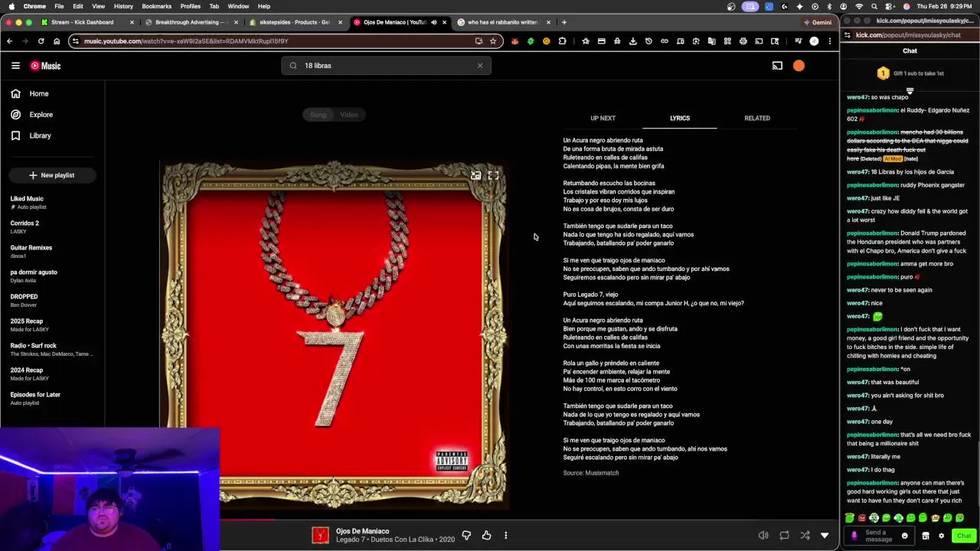This screenshot has height=551, width=980.
Task: Click the YouTube Music logo
Action: point(45,66)
